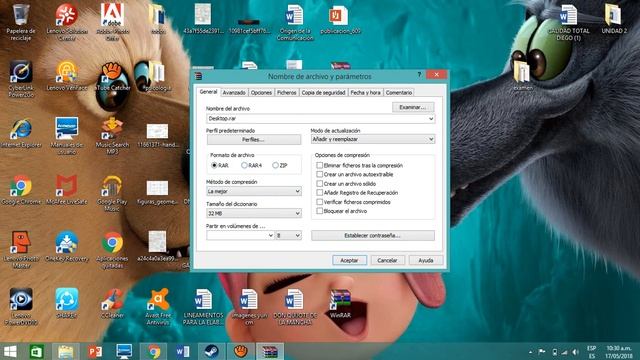Select the CALIDAD TOTAL DIEGO Word document
This screenshot has width=640, height=360.
568,22
